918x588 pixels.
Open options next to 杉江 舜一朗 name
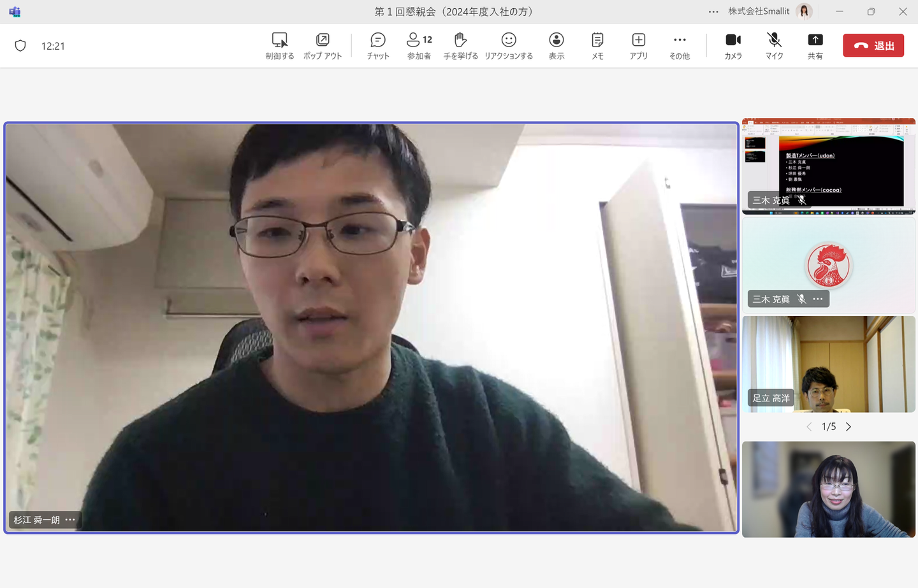point(70,520)
